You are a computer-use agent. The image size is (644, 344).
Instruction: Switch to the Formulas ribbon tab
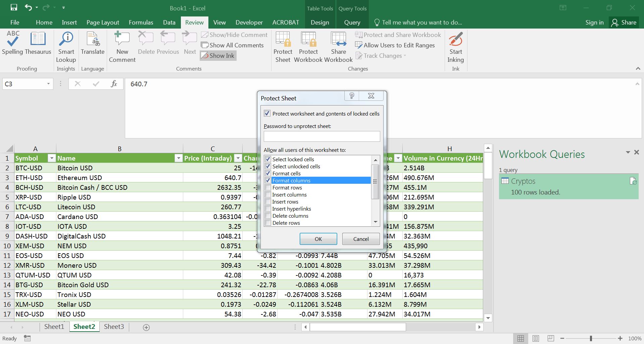141,23
